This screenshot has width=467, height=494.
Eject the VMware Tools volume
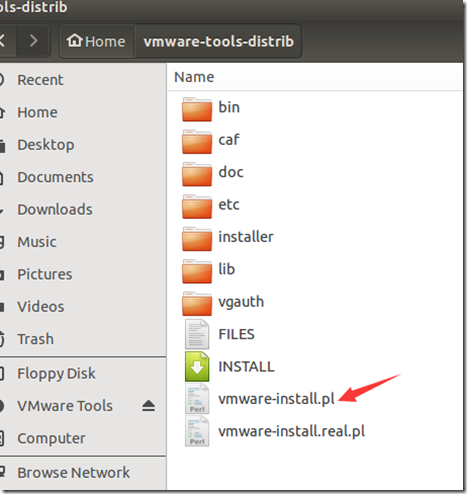click(x=148, y=406)
